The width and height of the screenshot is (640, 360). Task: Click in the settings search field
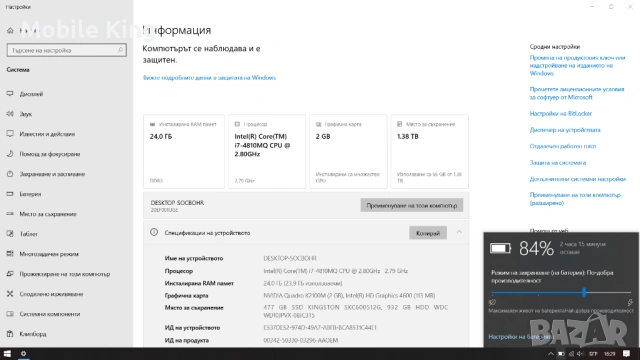click(x=67, y=50)
